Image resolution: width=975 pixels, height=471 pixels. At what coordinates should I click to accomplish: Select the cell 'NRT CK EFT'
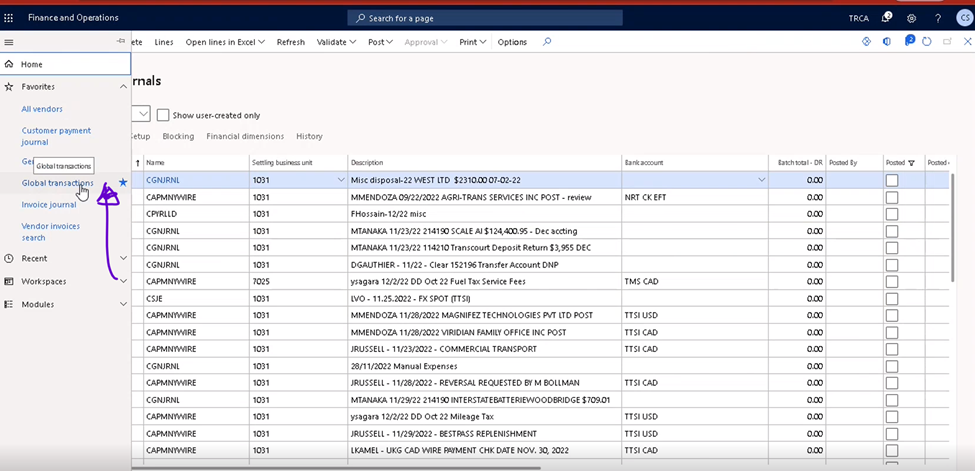pyautogui.click(x=695, y=197)
